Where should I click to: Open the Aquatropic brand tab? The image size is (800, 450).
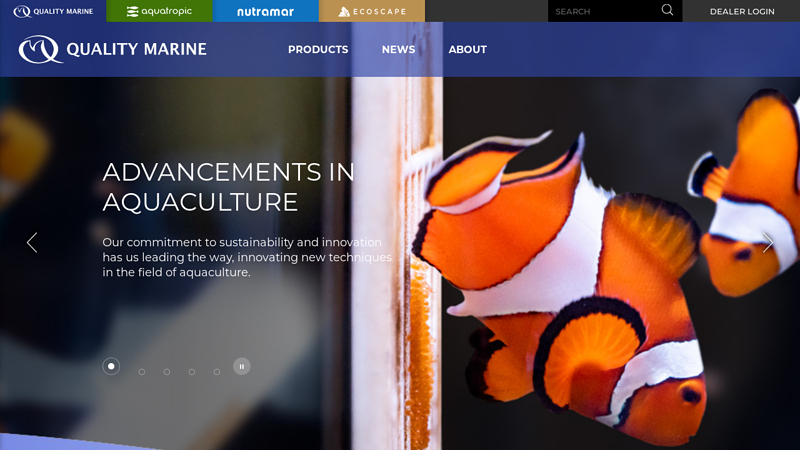point(159,11)
